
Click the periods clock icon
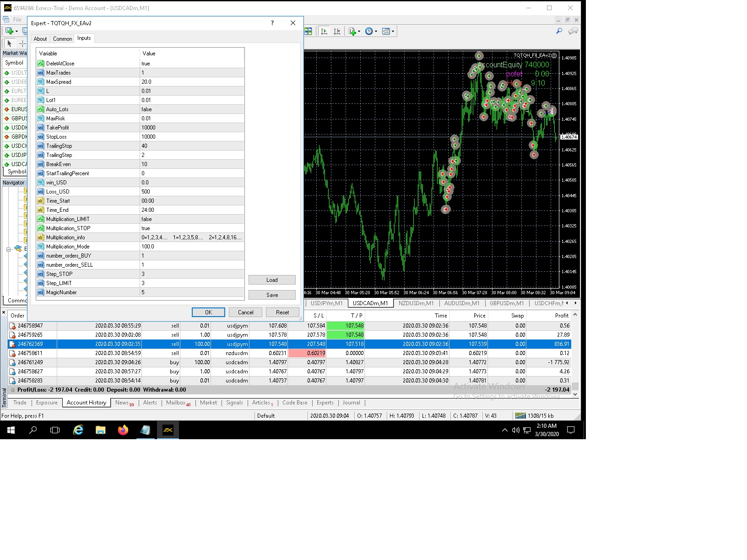point(369,32)
